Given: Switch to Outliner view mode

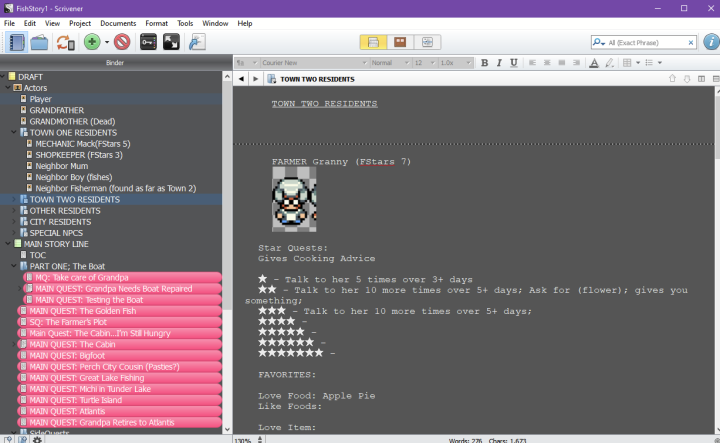Looking at the screenshot, I should point(427,42).
